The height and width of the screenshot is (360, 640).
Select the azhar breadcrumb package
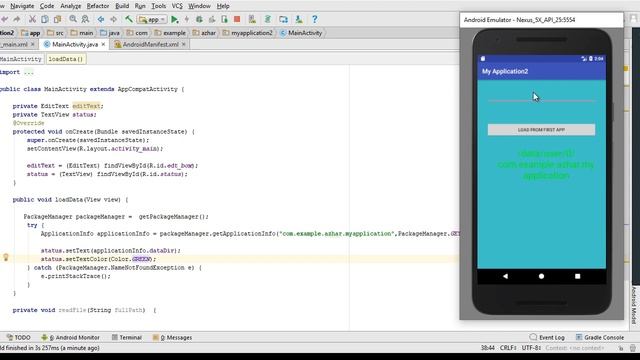pyautogui.click(x=204, y=33)
